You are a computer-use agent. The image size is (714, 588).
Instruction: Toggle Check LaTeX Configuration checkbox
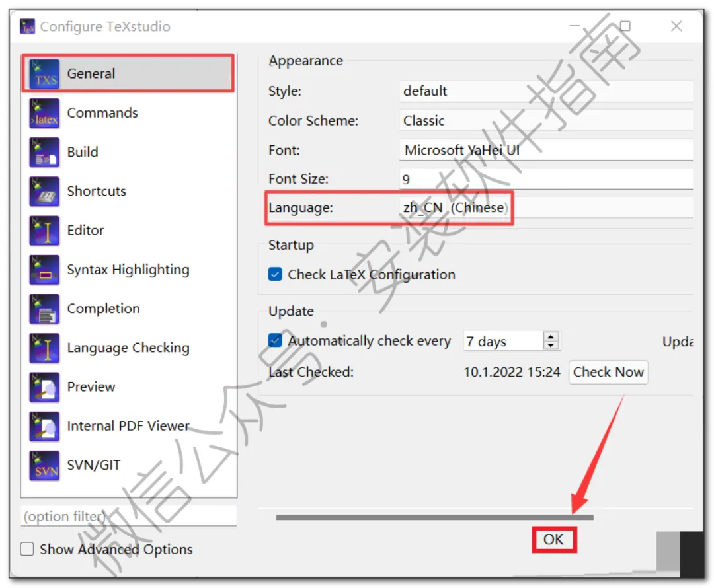click(275, 274)
